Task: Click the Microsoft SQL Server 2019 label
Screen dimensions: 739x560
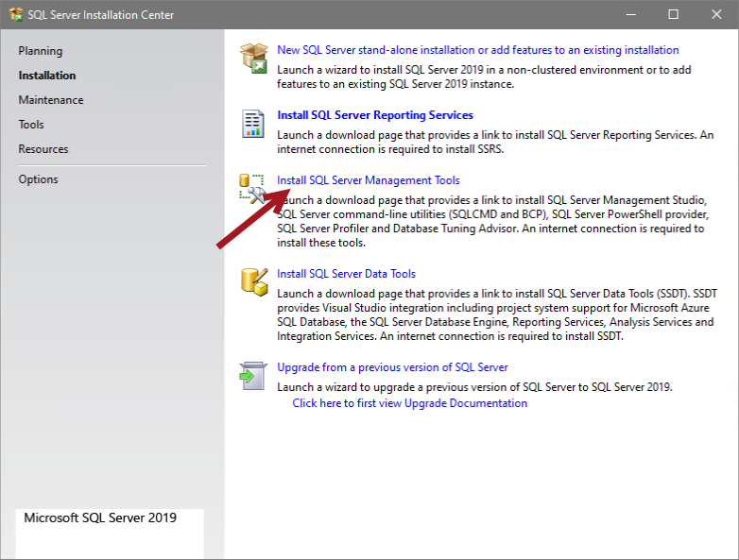Action: tap(100, 518)
